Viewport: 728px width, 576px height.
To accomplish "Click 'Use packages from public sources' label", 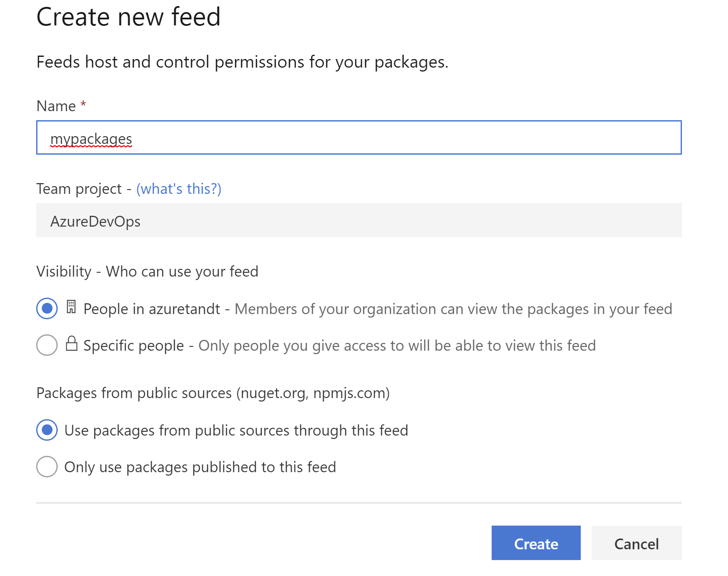I will click(x=236, y=430).
